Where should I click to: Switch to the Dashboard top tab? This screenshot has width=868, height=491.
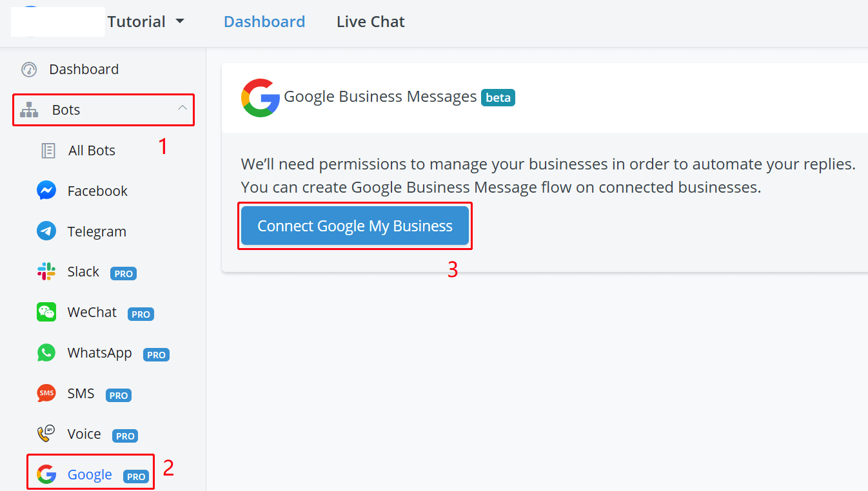[264, 22]
